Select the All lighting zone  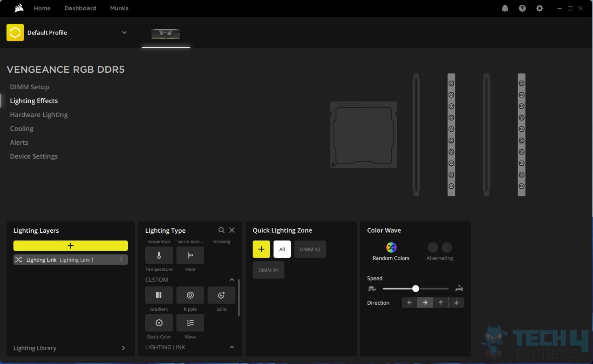pos(282,249)
